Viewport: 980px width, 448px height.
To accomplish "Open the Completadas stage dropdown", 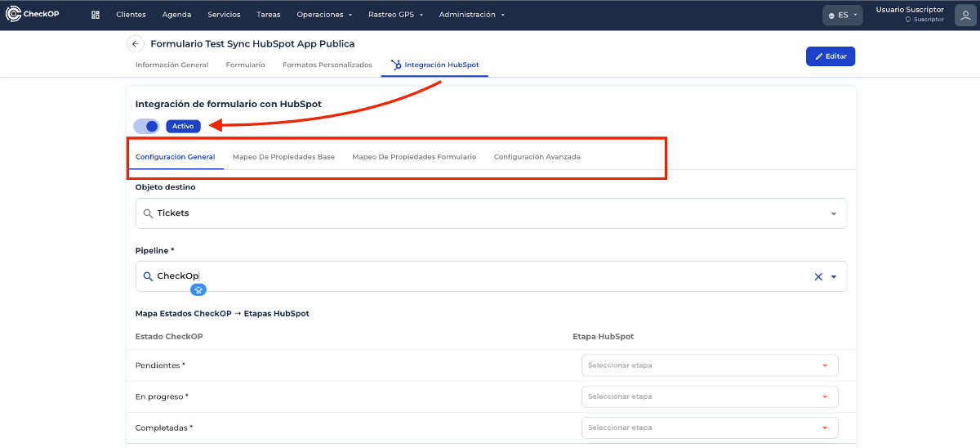I will [x=710, y=428].
